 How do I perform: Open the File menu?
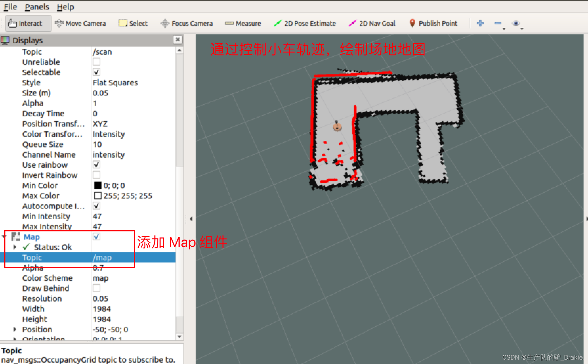pos(10,7)
